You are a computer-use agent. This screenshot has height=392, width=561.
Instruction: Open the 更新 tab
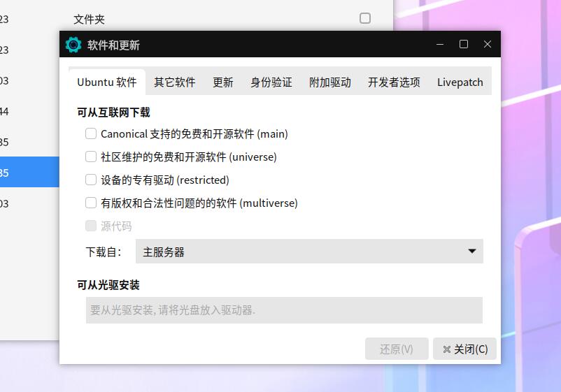(x=223, y=82)
